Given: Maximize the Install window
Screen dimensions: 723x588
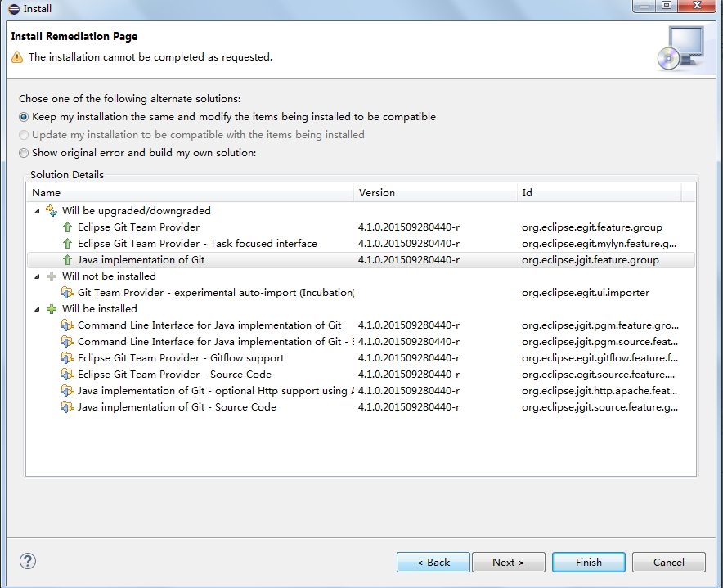Looking at the screenshot, I should [667, 6].
